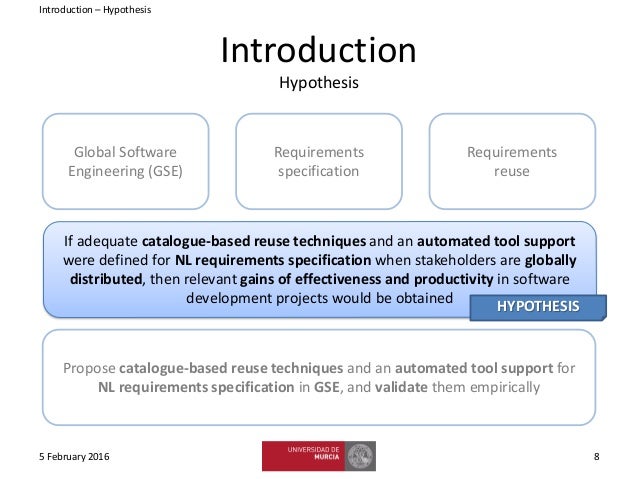Click the "Introduction – Hypothesis" breadcrumb text
This screenshot has height=479, width=638.
[x=95, y=10]
